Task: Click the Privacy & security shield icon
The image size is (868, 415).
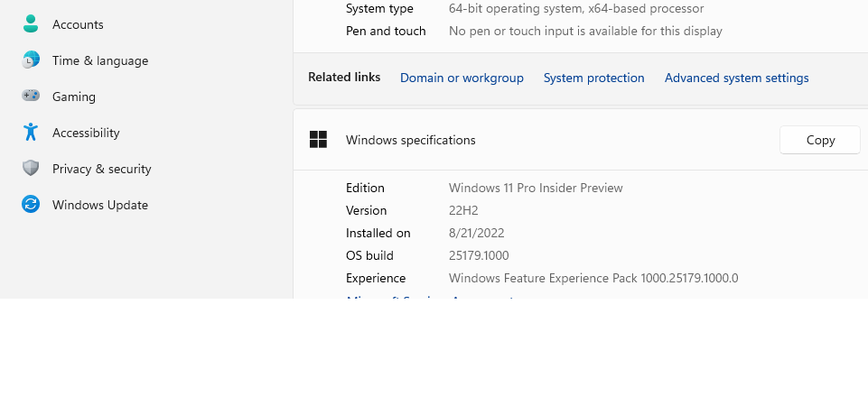Action: click(x=31, y=169)
